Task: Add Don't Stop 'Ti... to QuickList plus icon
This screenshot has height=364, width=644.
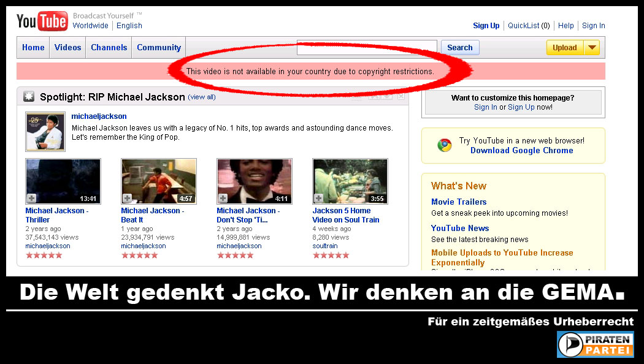Action: (223, 198)
